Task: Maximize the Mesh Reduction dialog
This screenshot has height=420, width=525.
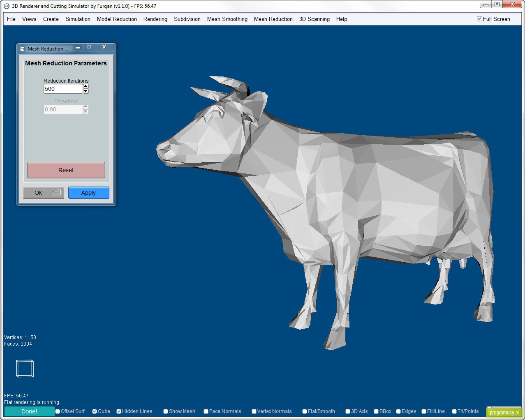Action: pyautogui.click(x=89, y=47)
